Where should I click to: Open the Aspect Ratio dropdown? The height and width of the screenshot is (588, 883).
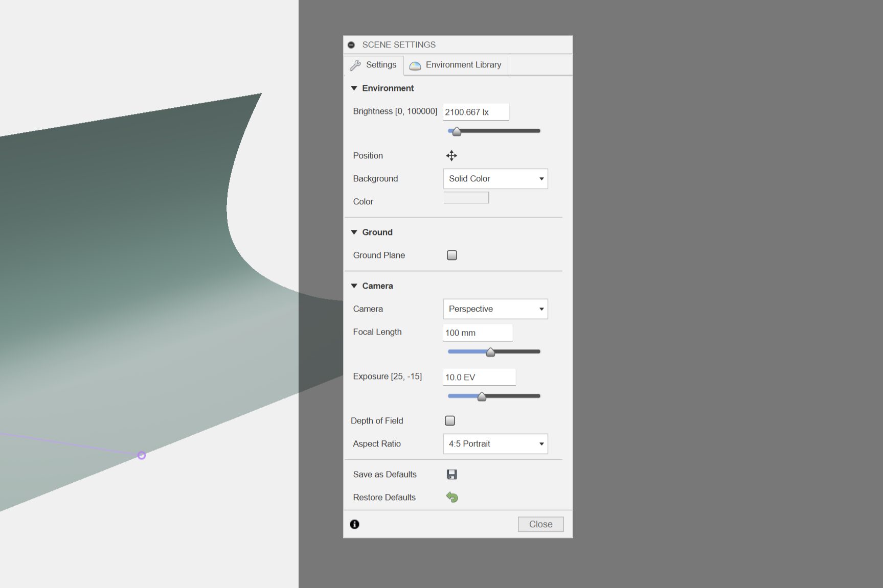(495, 444)
